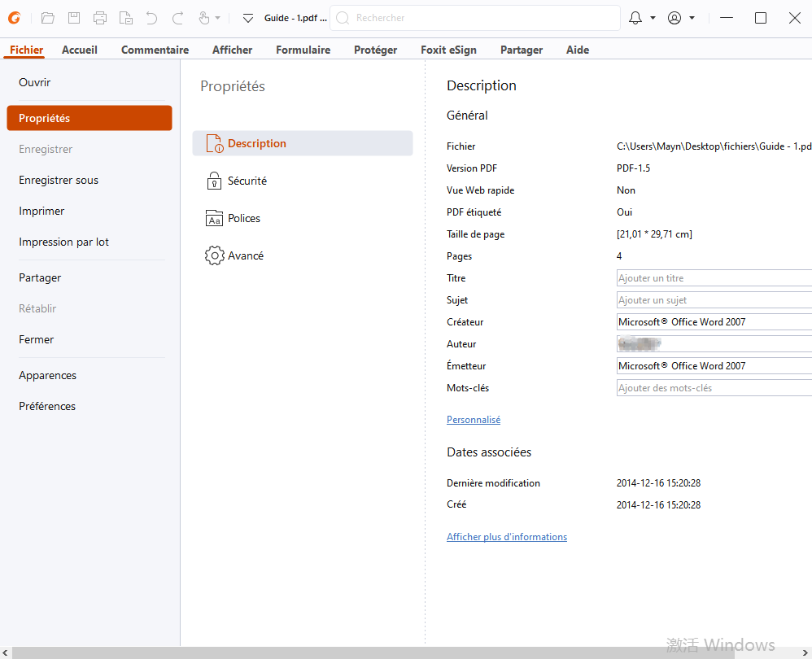Select Propriétés in the left sidebar
The image size is (812, 659).
(89, 118)
